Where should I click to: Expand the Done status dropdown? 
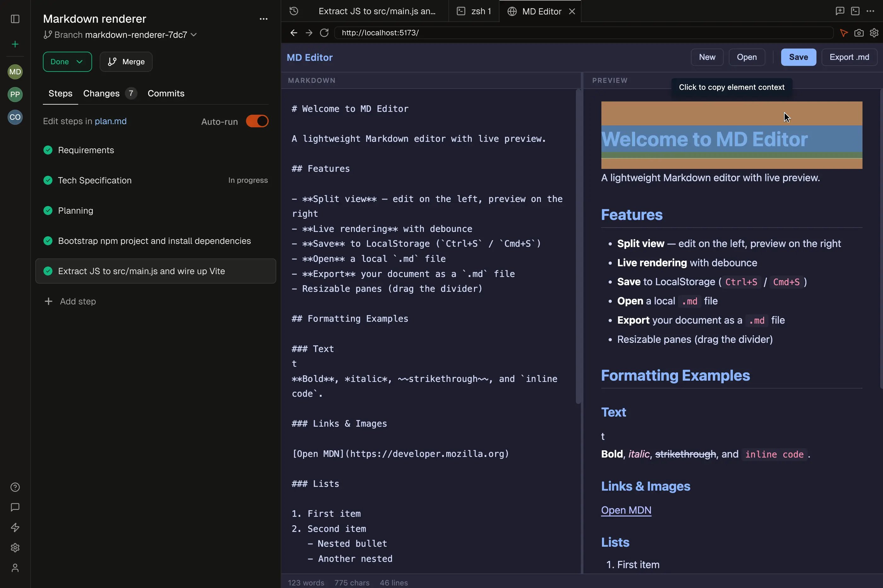pos(67,61)
